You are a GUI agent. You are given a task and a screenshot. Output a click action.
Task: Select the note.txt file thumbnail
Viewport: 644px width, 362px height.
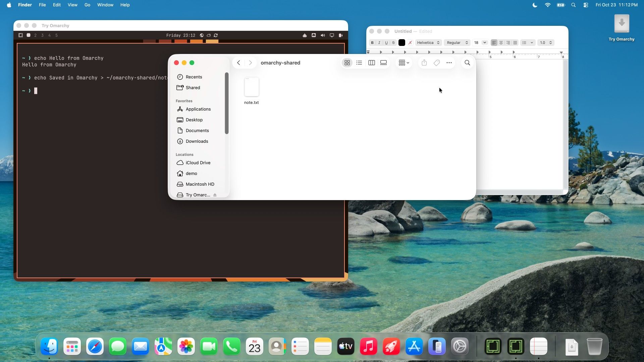coord(252,87)
